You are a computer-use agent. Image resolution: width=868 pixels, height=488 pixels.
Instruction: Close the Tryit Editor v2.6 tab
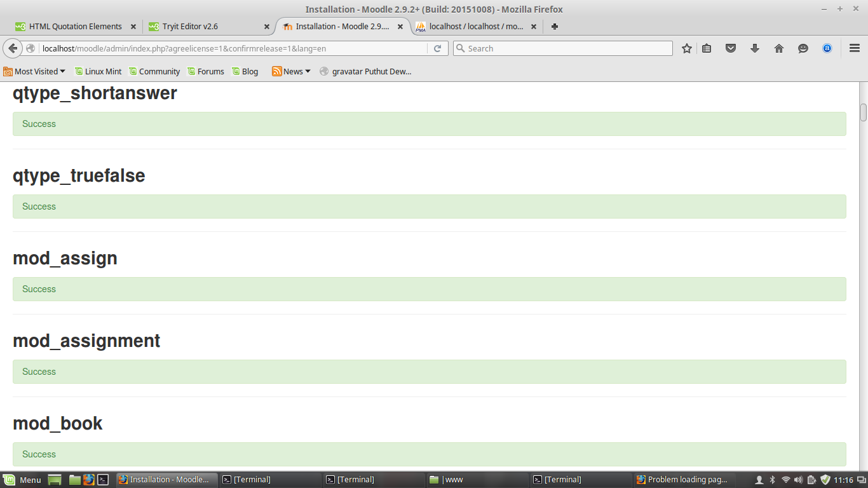coord(267,27)
